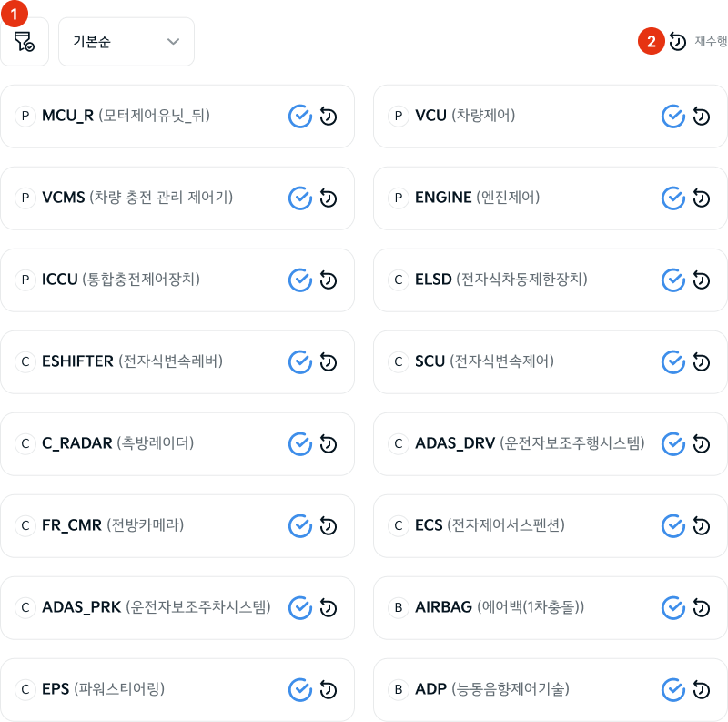Viewport: 728px width, 722px height.
Task: Select the ESHIFTER (전자식변속레버) label
Action: pos(132,361)
